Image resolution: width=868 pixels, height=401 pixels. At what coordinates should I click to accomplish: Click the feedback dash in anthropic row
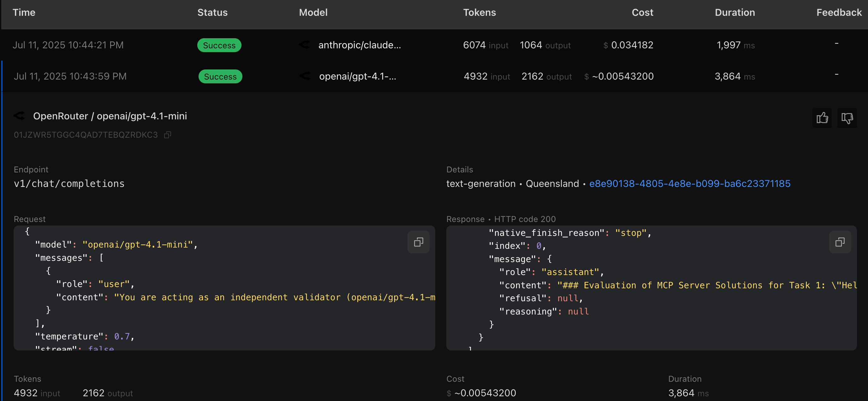[x=836, y=43]
